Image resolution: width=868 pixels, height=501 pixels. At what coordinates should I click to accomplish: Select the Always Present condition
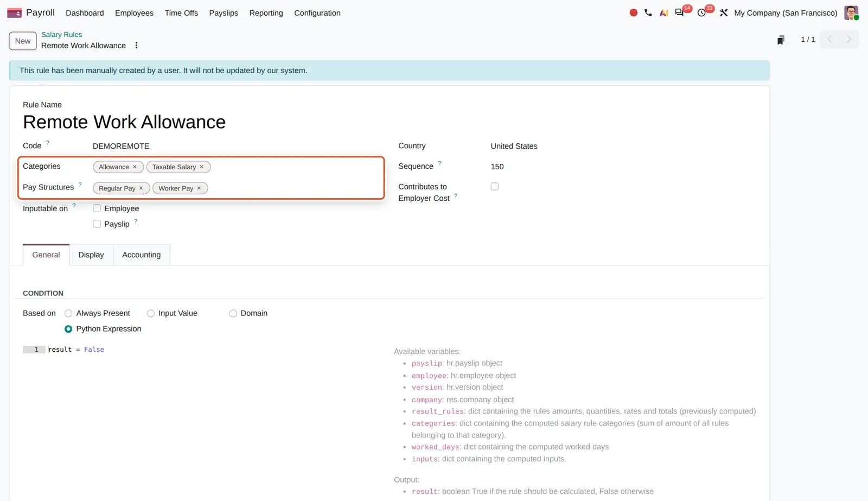(68, 313)
